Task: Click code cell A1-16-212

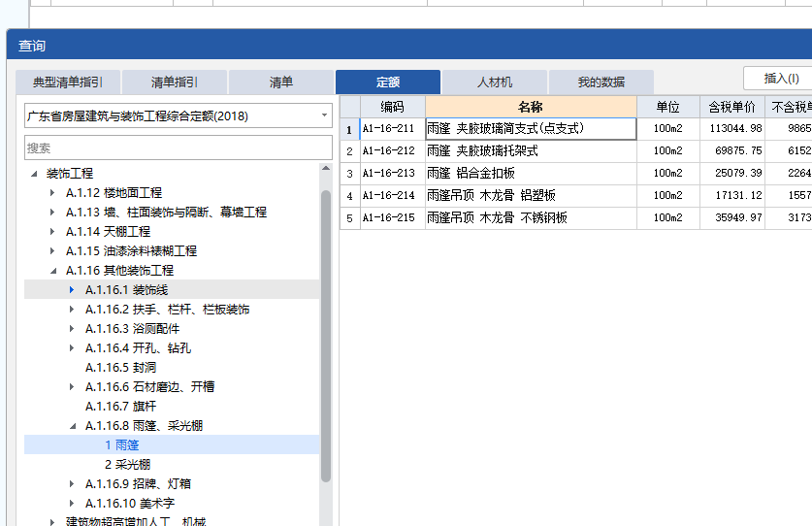Action: pos(393,151)
